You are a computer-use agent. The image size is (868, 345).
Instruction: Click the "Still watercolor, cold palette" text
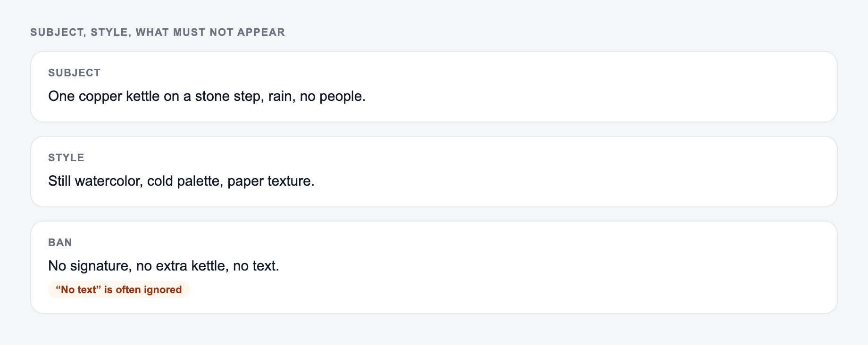click(x=135, y=181)
